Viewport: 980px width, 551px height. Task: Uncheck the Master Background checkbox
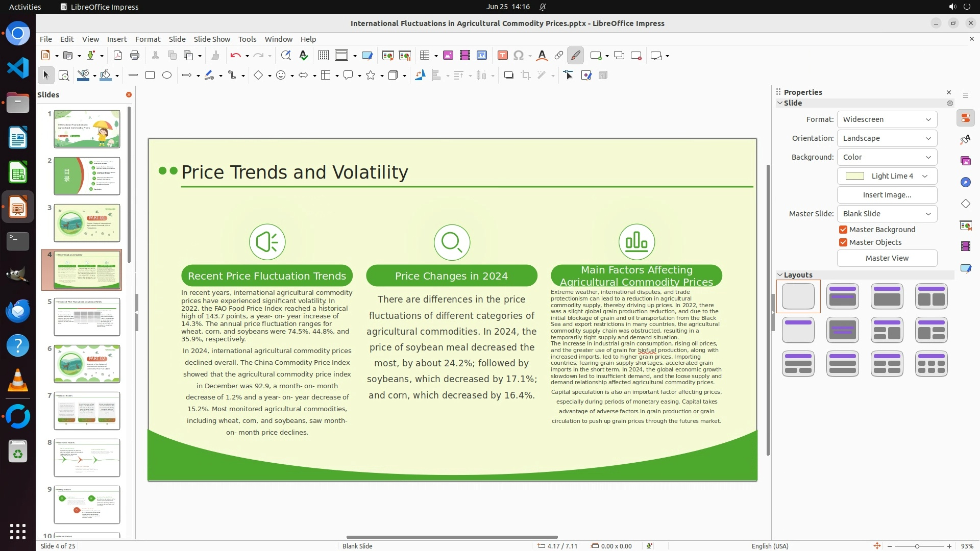point(843,230)
